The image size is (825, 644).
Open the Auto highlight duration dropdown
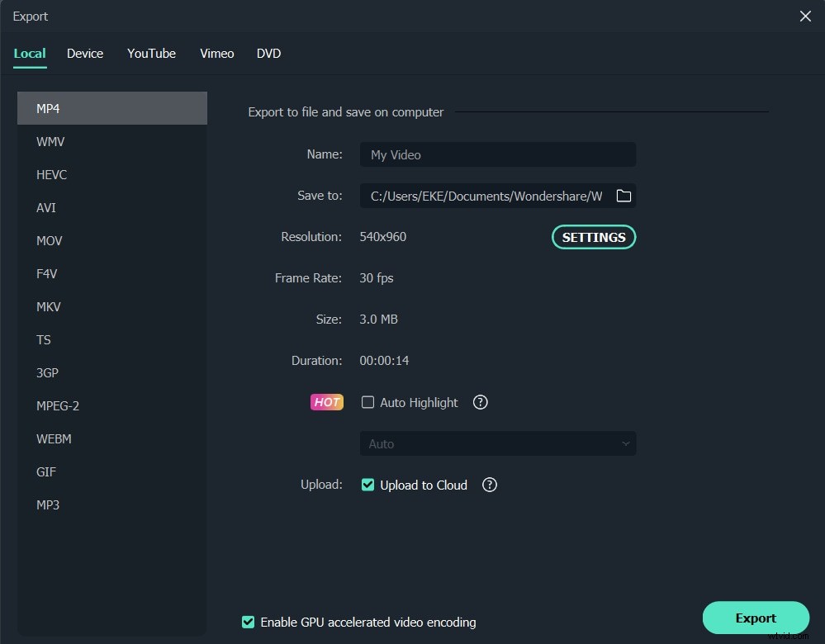tap(497, 443)
